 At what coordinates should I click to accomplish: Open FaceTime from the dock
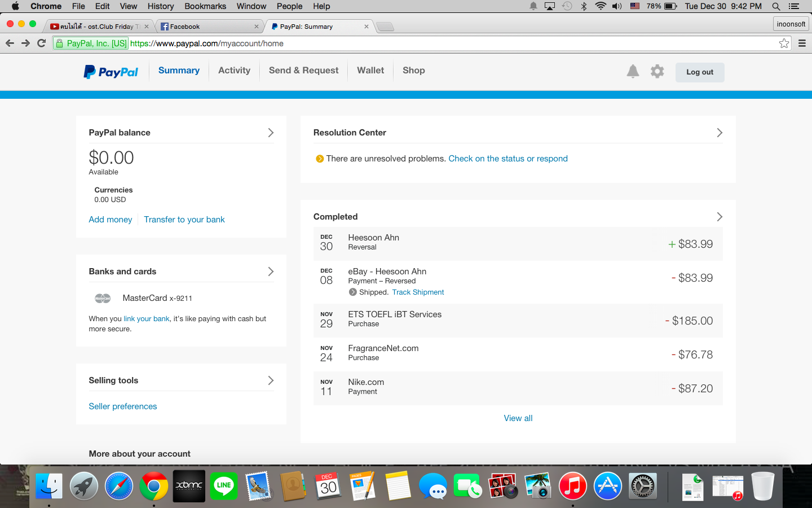467,486
